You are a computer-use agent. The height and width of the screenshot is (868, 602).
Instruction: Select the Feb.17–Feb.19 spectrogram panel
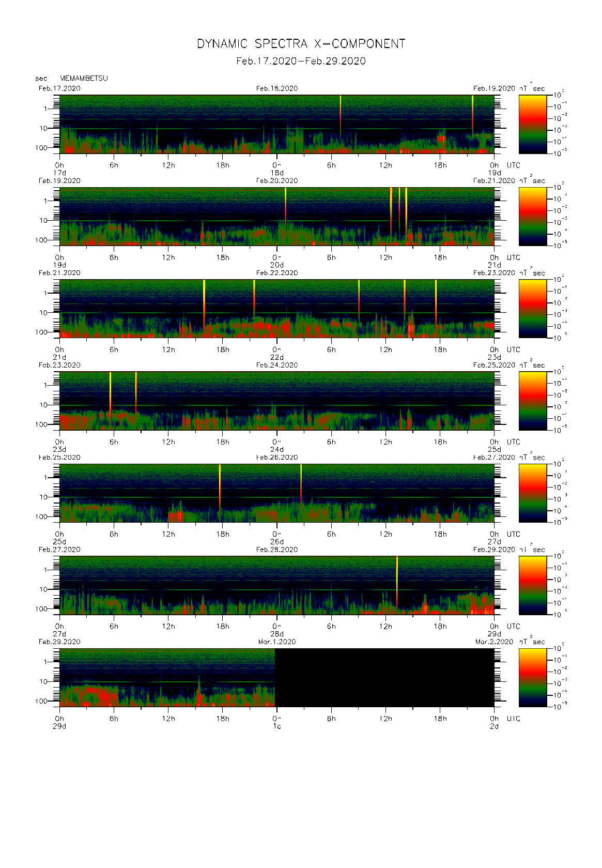click(x=277, y=124)
